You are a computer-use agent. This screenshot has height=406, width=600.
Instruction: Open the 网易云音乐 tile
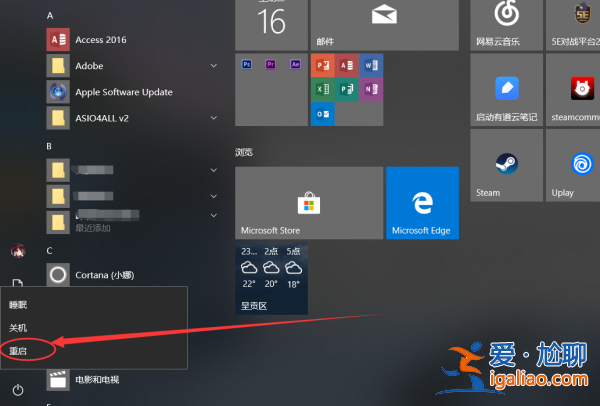click(507, 25)
